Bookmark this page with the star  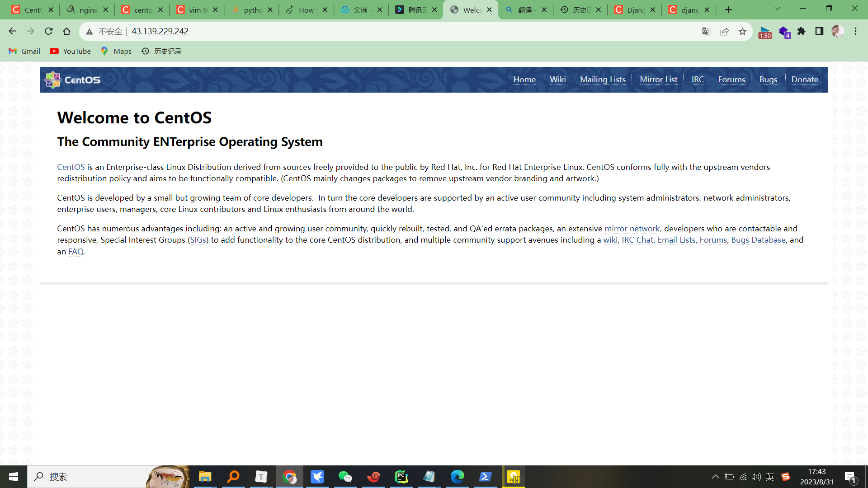coord(742,31)
